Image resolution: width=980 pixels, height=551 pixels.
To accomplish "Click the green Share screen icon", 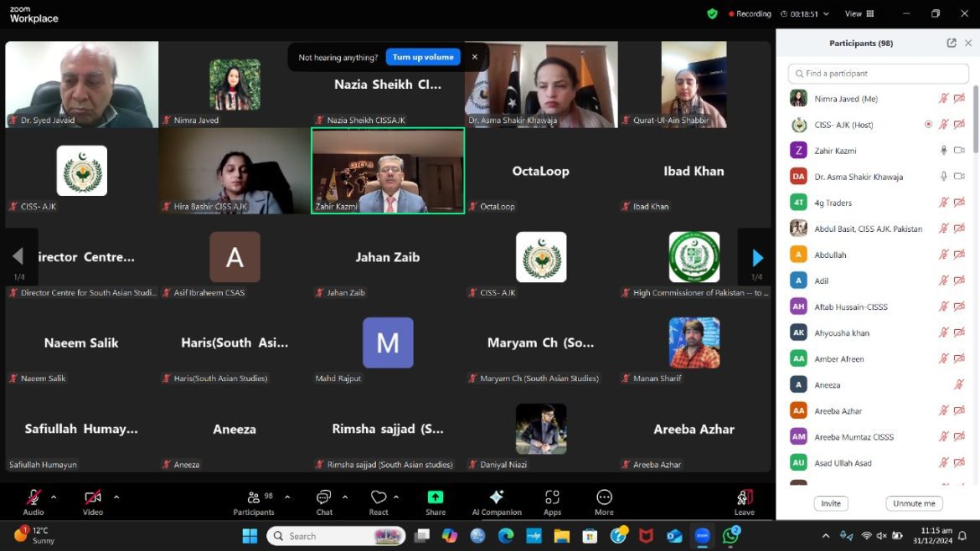I will (x=436, y=497).
